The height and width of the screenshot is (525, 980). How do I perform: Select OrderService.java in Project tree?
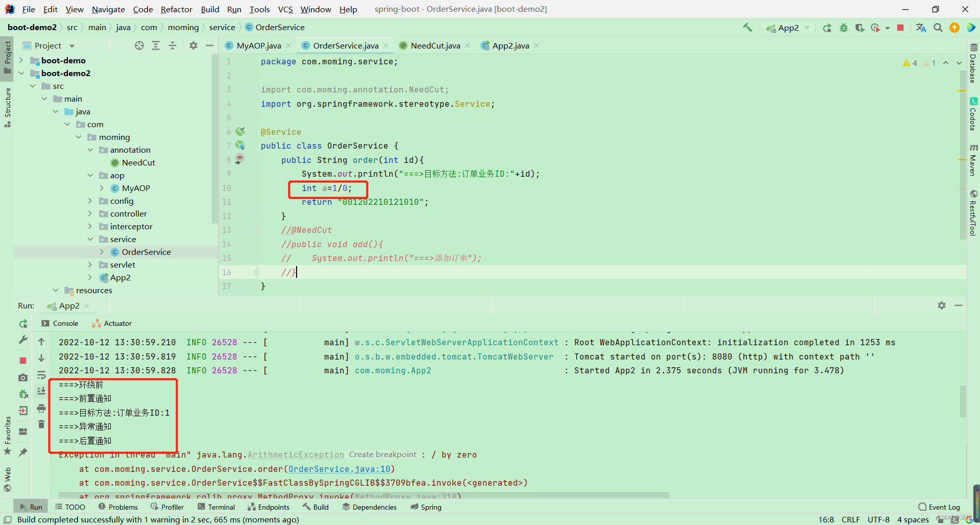click(146, 251)
